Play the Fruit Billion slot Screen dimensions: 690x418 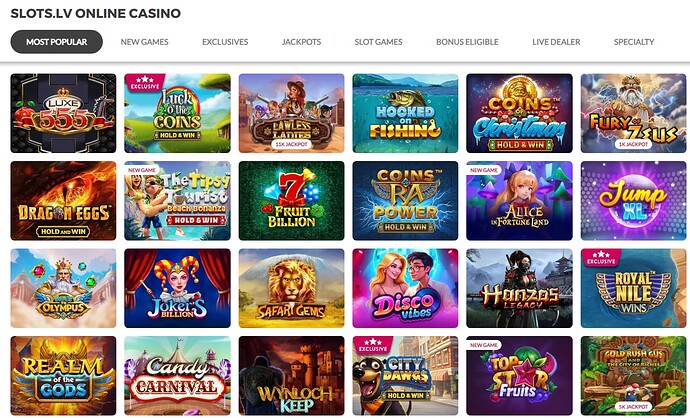point(291,201)
